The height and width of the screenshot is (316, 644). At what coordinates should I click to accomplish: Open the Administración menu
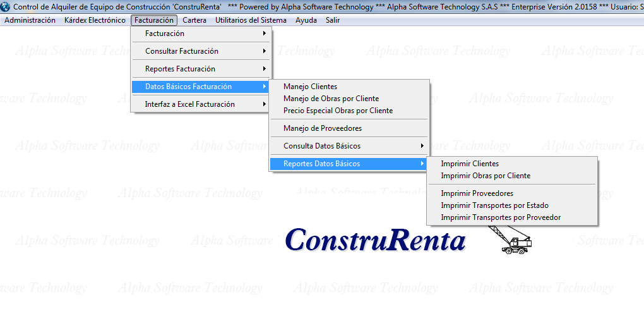click(30, 20)
